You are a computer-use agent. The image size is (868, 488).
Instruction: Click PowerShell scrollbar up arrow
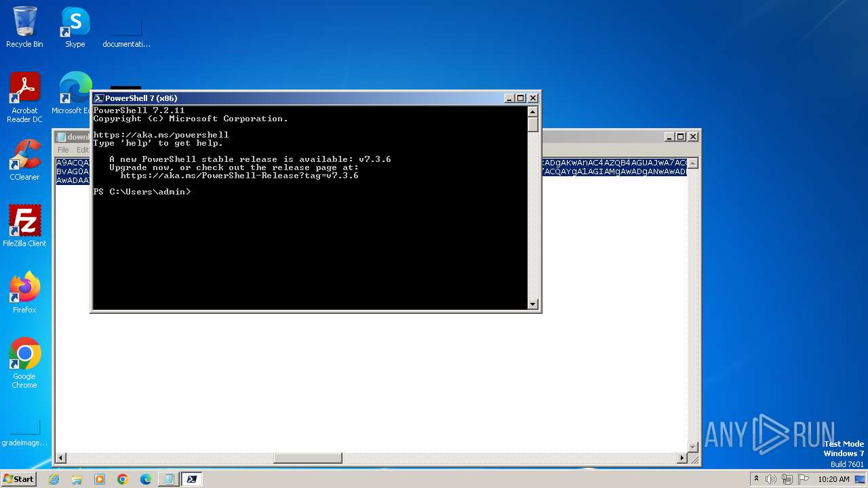click(533, 111)
